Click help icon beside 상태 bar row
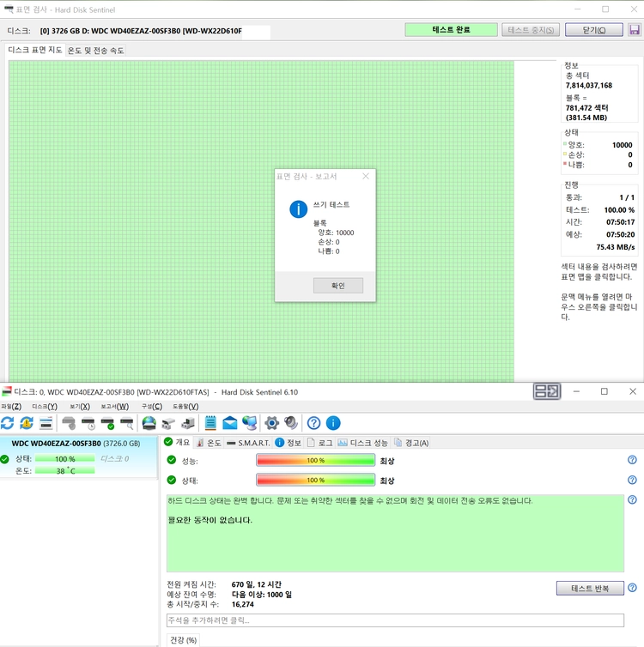This screenshot has width=644, height=647. [x=632, y=480]
